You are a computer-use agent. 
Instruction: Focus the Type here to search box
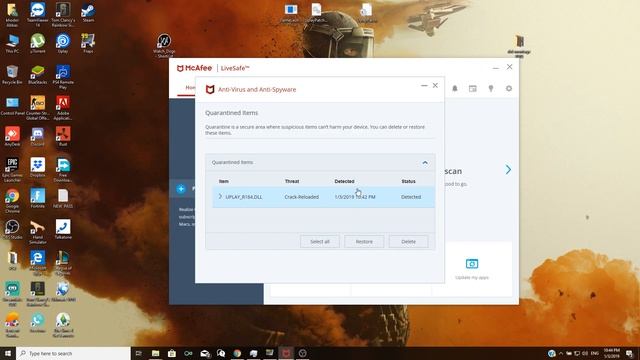[73, 353]
